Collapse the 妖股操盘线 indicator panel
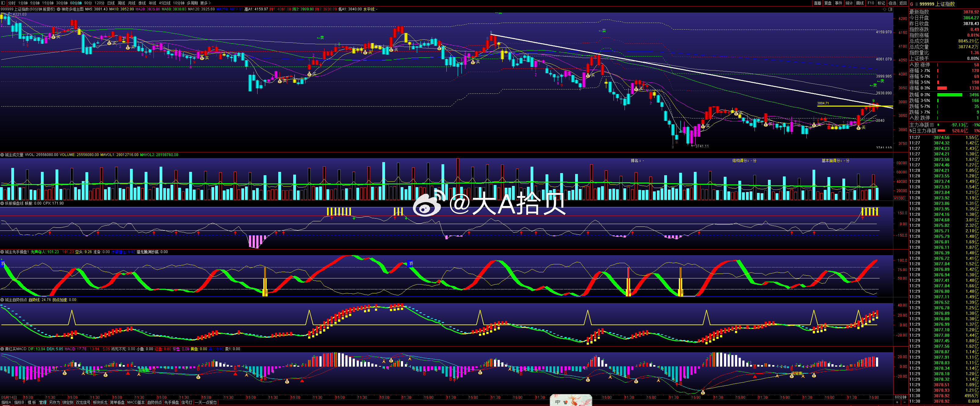Image resolution: width=980 pixels, height=406 pixels. pyautogui.click(x=2, y=203)
